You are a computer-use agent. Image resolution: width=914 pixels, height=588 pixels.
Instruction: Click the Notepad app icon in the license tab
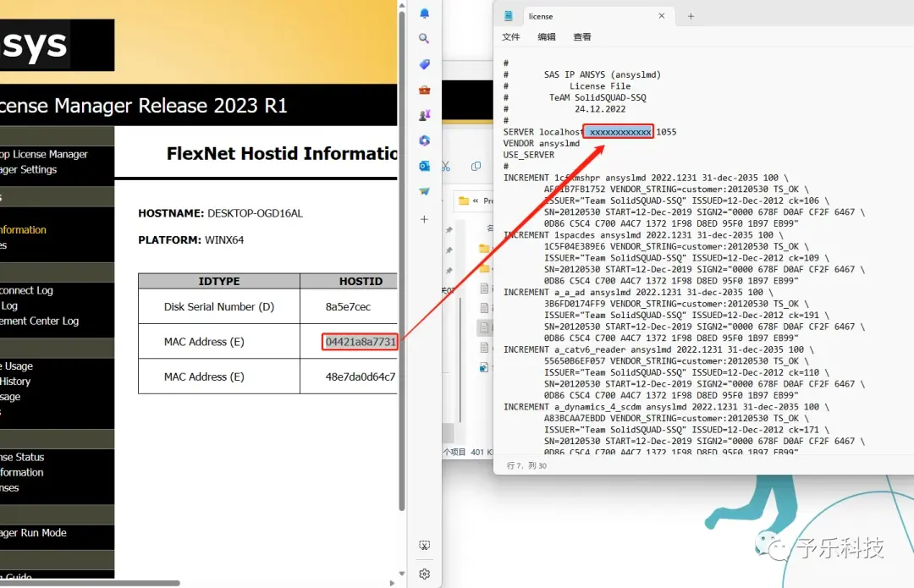509,16
